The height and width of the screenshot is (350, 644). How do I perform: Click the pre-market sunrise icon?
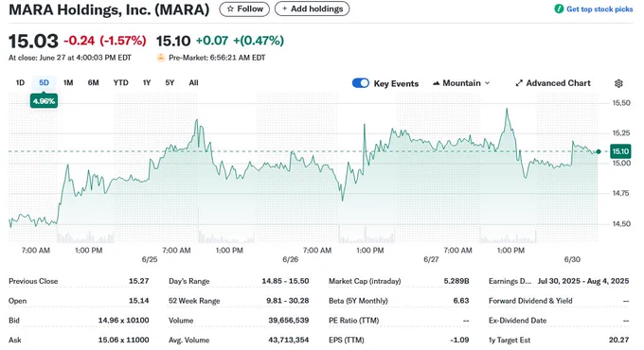tap(161, 58)
